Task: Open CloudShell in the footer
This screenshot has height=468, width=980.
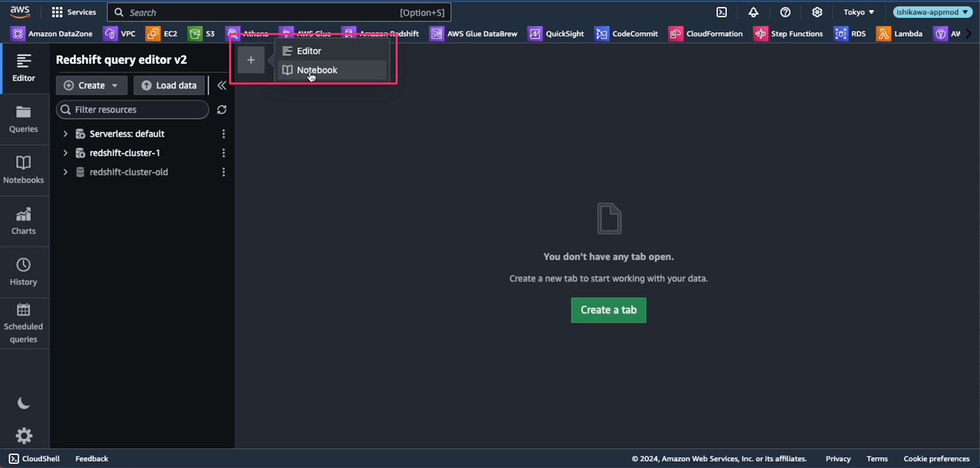Action: tap(34, 459)
